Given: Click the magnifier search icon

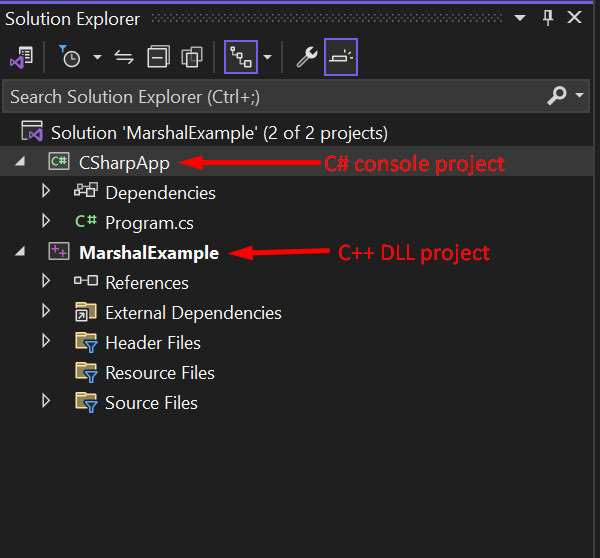Looking at the screenshot, I should 557,96.
